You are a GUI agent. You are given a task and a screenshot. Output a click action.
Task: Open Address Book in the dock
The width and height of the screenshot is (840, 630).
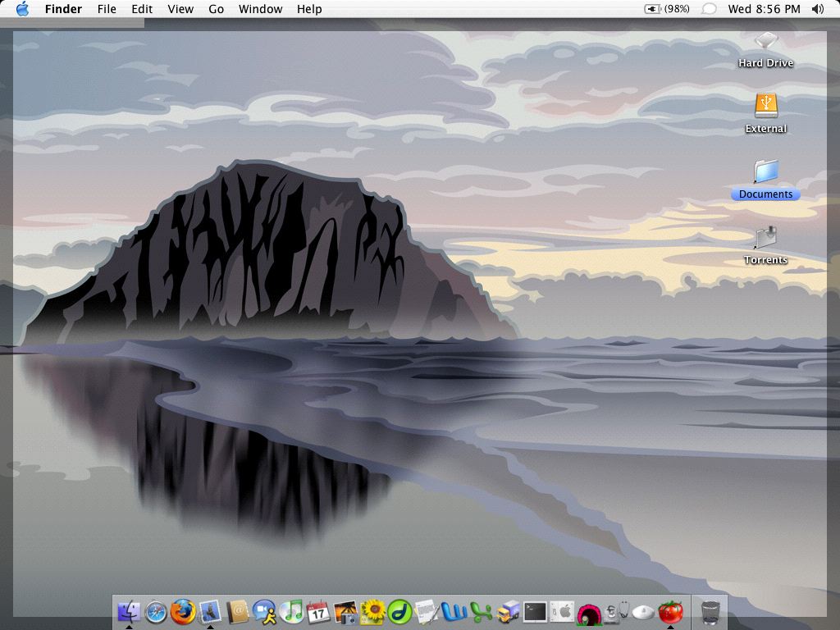pos(238,612)
